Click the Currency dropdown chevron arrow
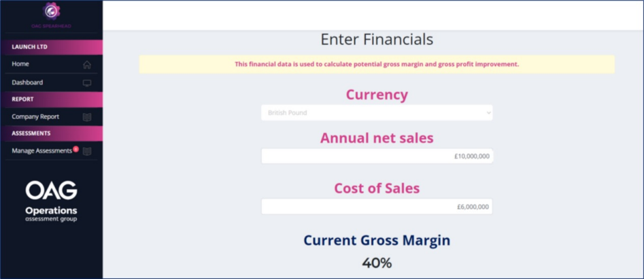The height and width of the screenshot is (279, 644). [x=488, y=113]
